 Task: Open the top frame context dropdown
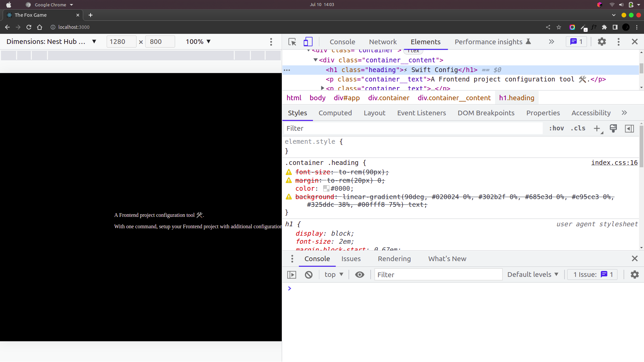tap(333, 275)
